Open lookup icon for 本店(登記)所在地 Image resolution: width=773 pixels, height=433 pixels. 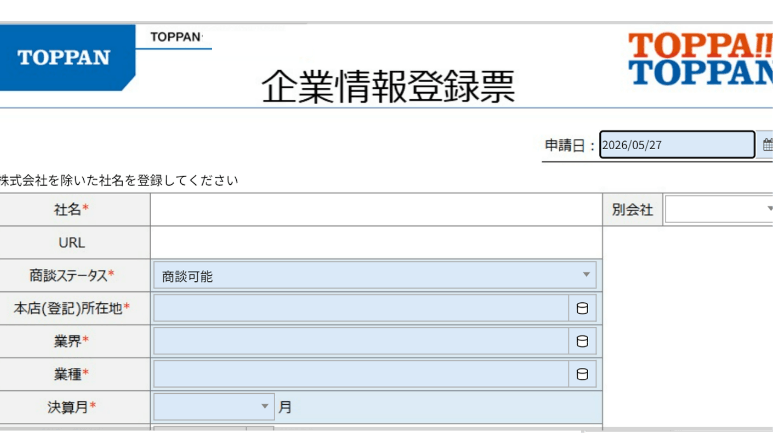[x=582, y=308]
